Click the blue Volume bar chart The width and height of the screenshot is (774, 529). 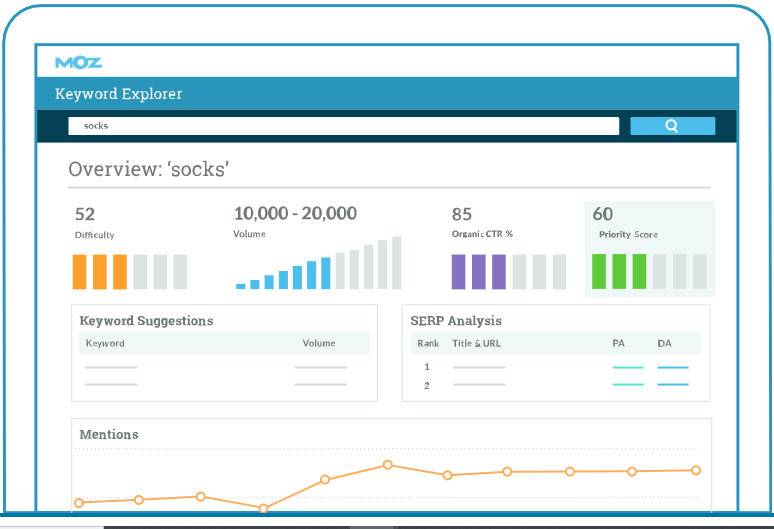pos(318,264)
